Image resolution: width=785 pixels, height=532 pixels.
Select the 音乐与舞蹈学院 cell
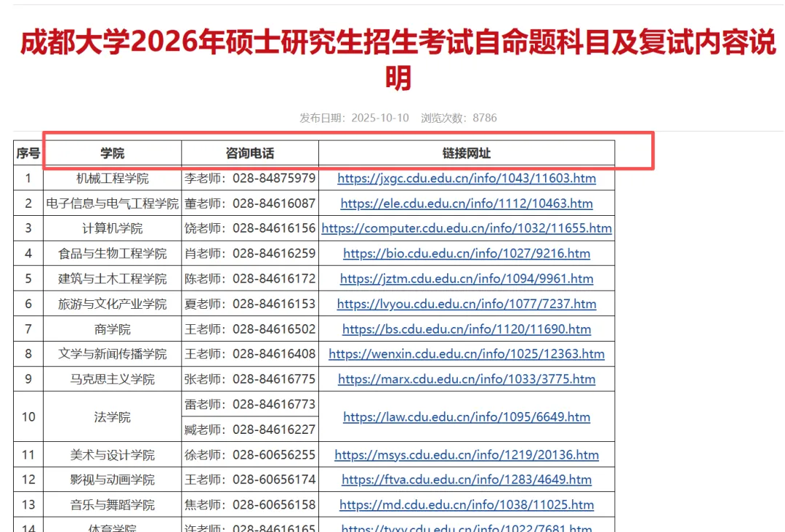point(112,504)
